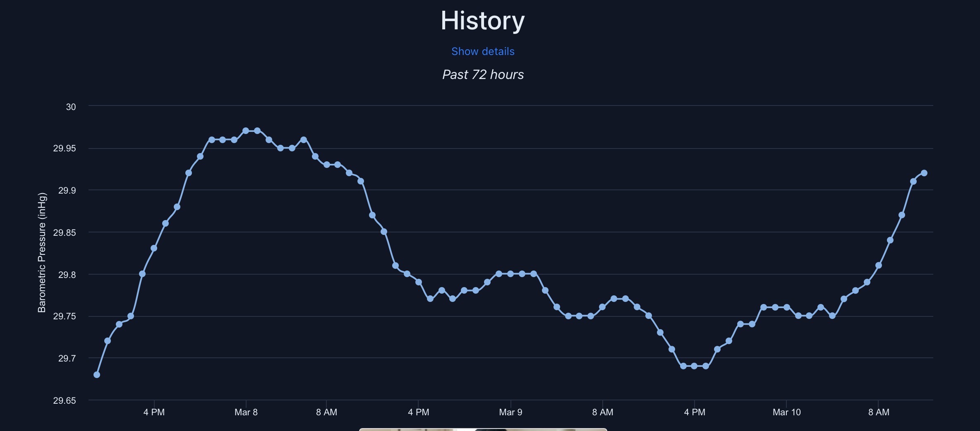Click the "Mar 8" x-axis label
The image size is (980, 431).
pyautogui.click(x=246, y=412)
